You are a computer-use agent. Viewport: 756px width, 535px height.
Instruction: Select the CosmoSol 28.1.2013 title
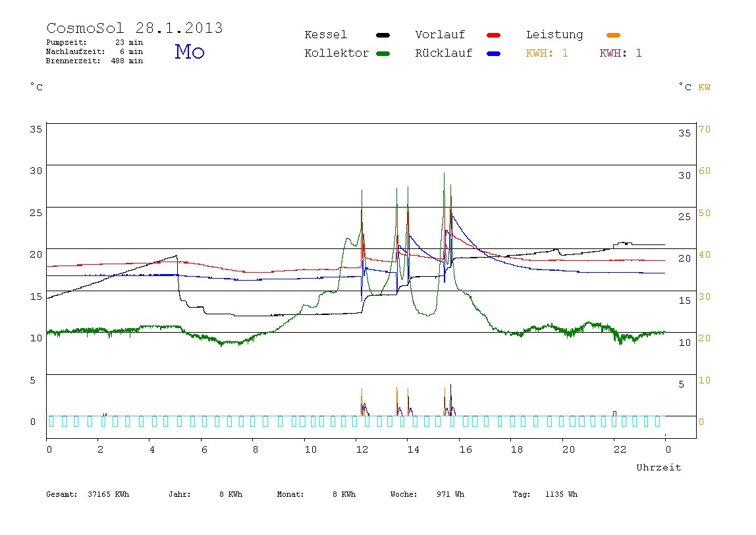tap(134, 28)
